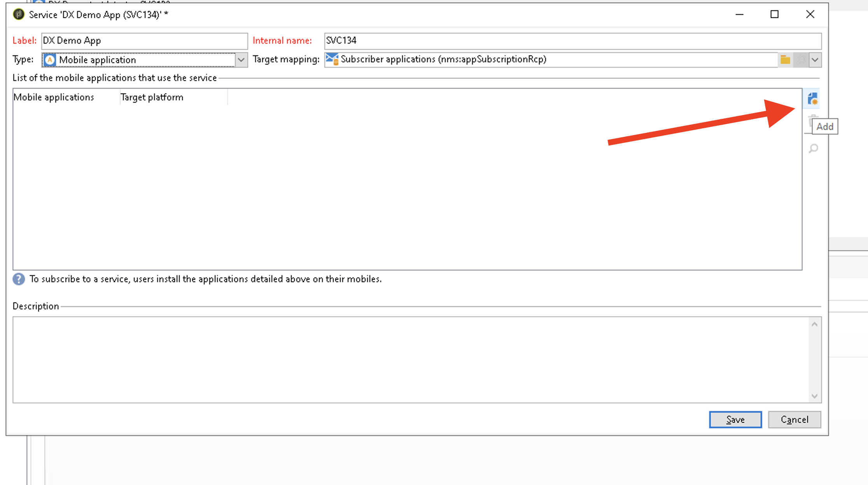The image size is (868, 485).
Task: Click the description scrollbar down arrow
Action: 815,396
